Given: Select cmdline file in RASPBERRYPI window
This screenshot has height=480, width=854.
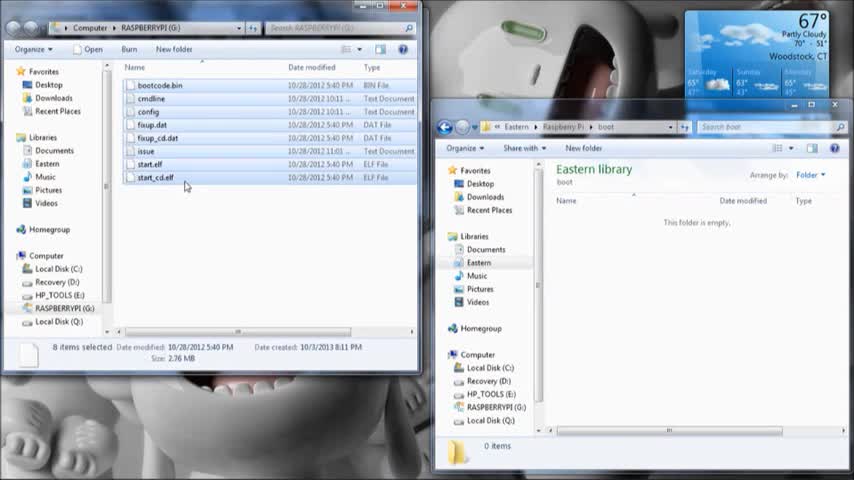Looking at the screenshot, I should (x=270, y=99).
